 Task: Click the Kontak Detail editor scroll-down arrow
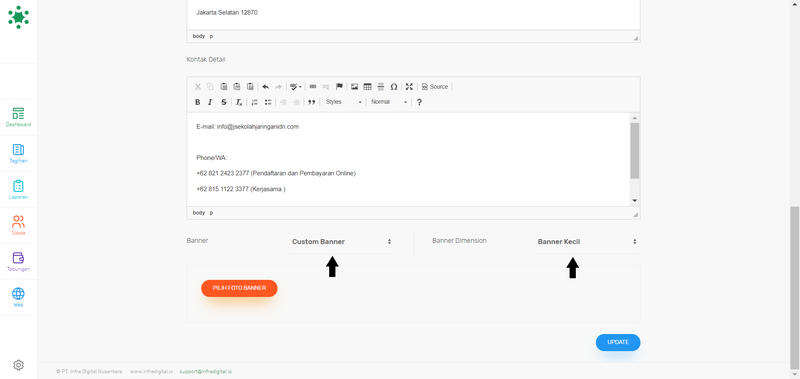[635, 200]
